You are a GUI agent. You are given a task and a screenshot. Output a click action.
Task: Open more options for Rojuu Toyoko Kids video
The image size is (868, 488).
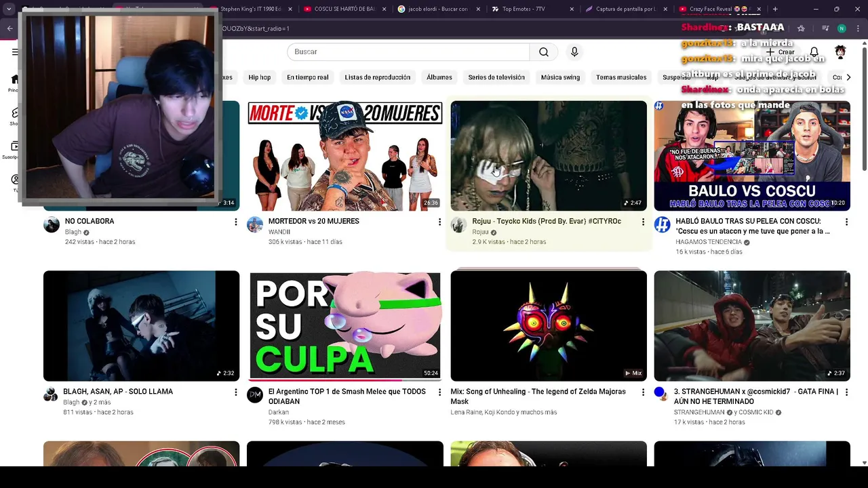[x=643, y=222]
